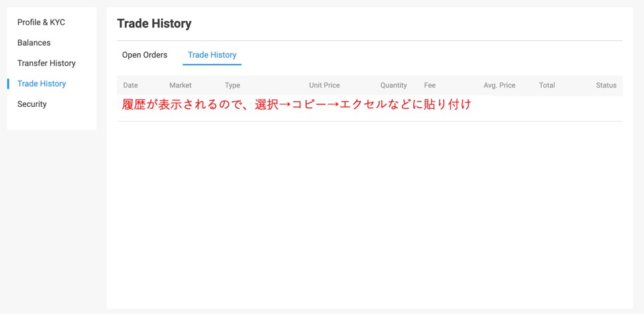
Task: Click the Type column header
Action: coord(233,85)
